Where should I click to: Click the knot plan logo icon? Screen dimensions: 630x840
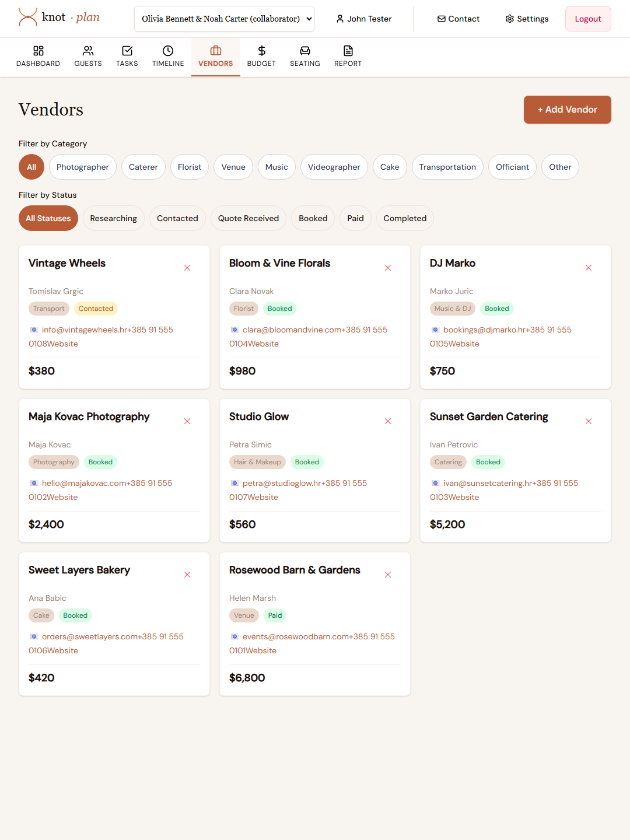point(28,17)
